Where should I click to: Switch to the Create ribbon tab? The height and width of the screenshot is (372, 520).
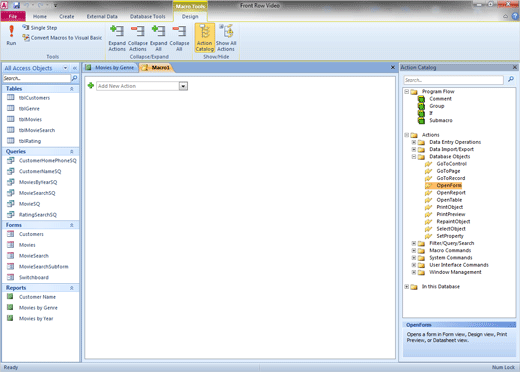click(67, 16)
